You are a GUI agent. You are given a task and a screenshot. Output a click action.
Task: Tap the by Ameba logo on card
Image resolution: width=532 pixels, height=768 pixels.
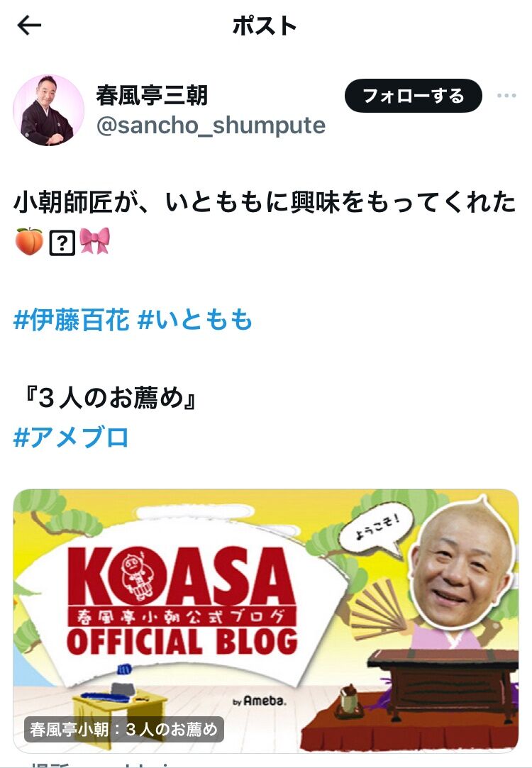click(x=259, y=701)
